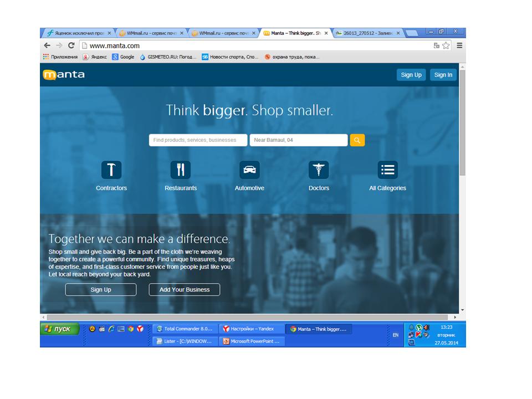Image resolution: width=532 pixels, height=399 pixels.
Task: Close the Яценюк исключил tab
Action: (x=109, y=33)
